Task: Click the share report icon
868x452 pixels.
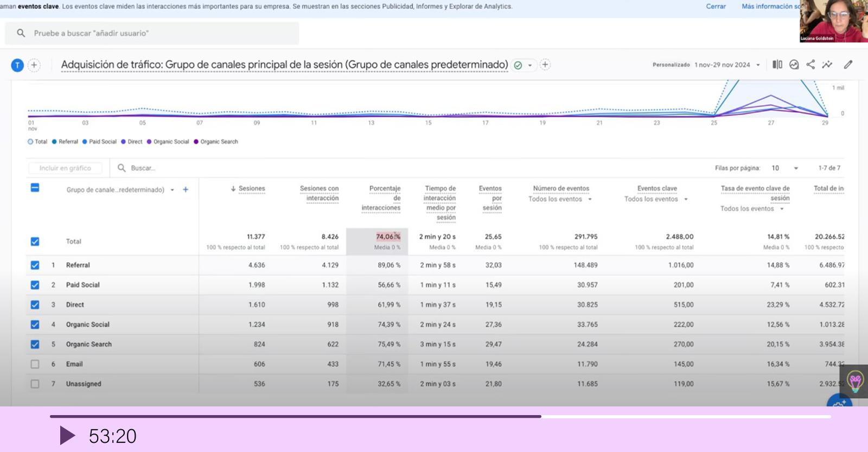Action: click(x=810, y=65)
